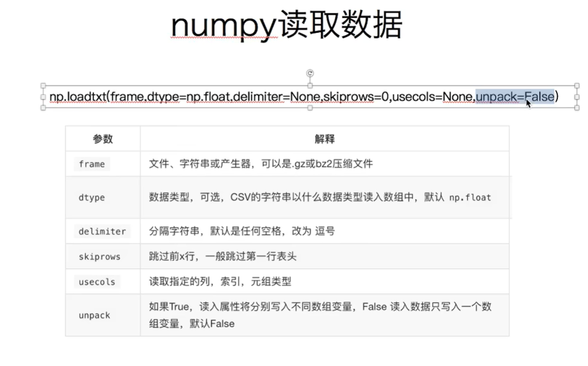
Task: Click the description starting "如果True，读入属性"
Action: pyautogui.click(x=325, y=315)
